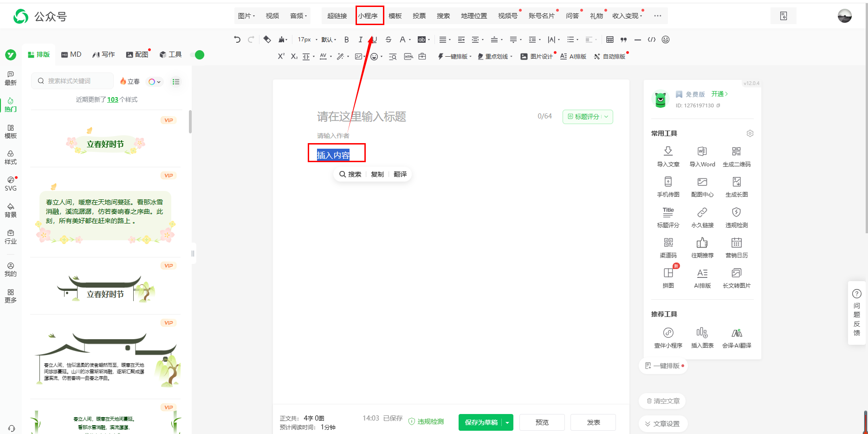
Task: Click the 保存为草稿 button
Action: pyautogui.click(x=481, y=422)
